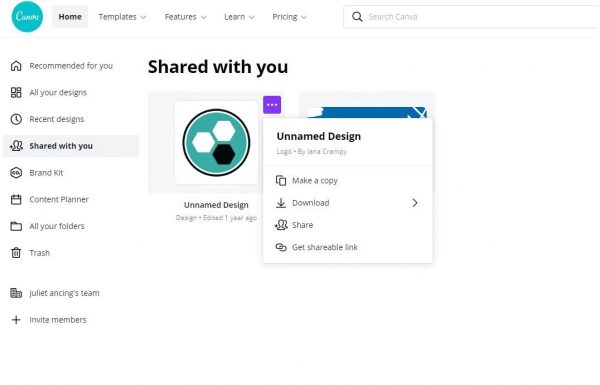The width and height of the screenshot is (600, 385).
Task: Open Trash bin icon
Action: (x=16, y=253)
